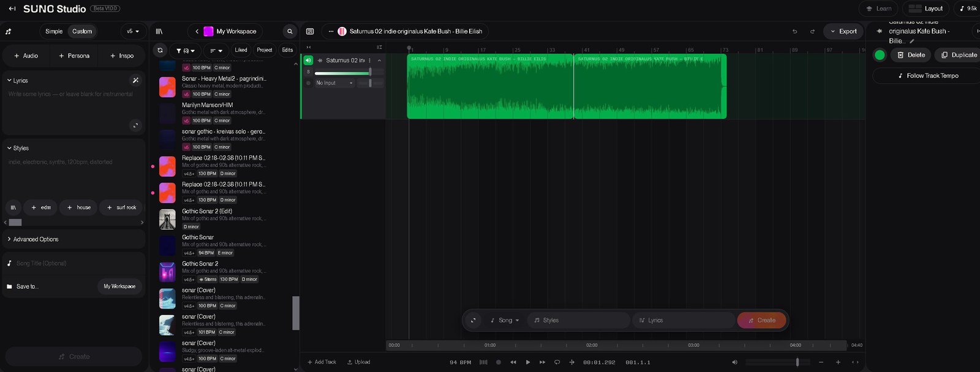
Task: Open the v5 model version dropdown
Action: pos(132,31)
